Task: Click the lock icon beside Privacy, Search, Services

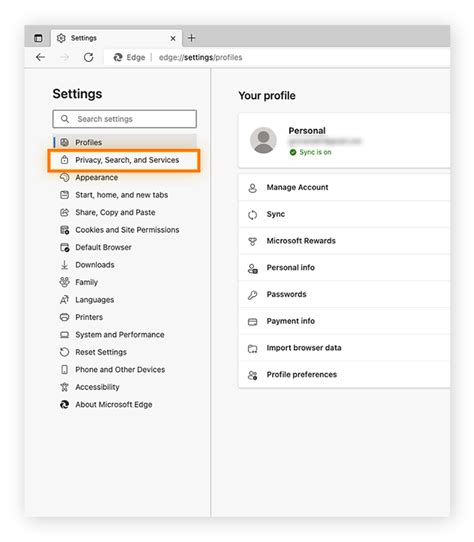Action: coord(64,160)
